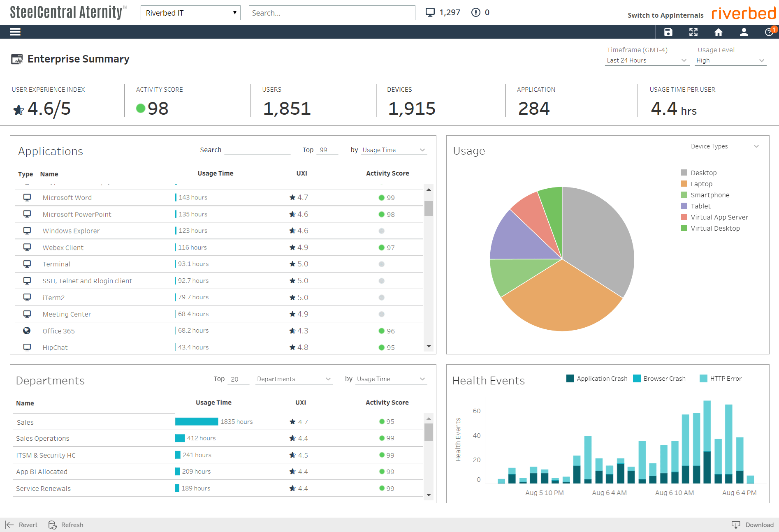Open the help icon with notification badge

point(770,32)
